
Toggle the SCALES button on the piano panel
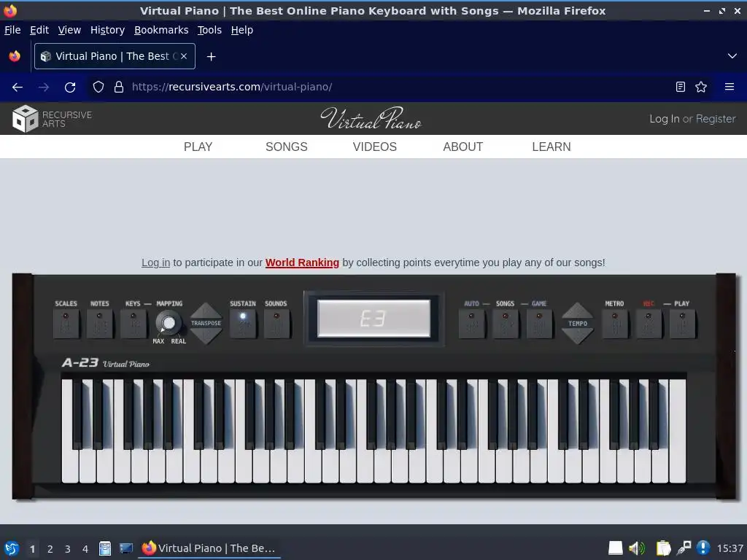[66, 324]
